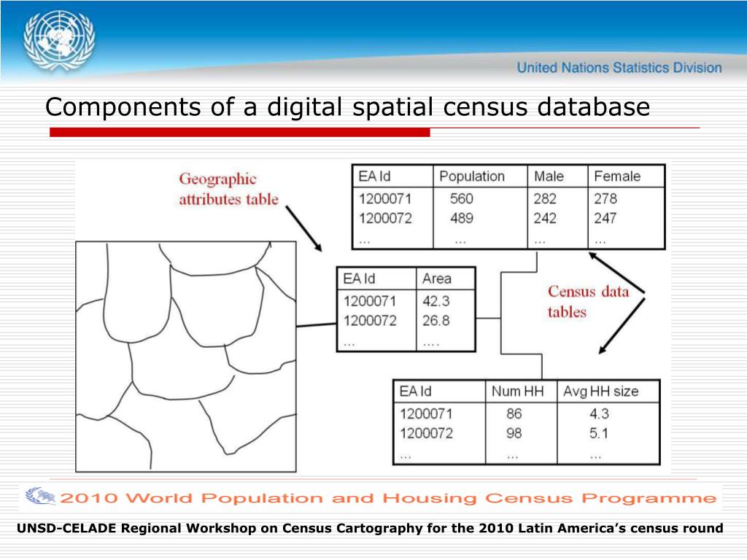Click female count 278

pos(605,198)
